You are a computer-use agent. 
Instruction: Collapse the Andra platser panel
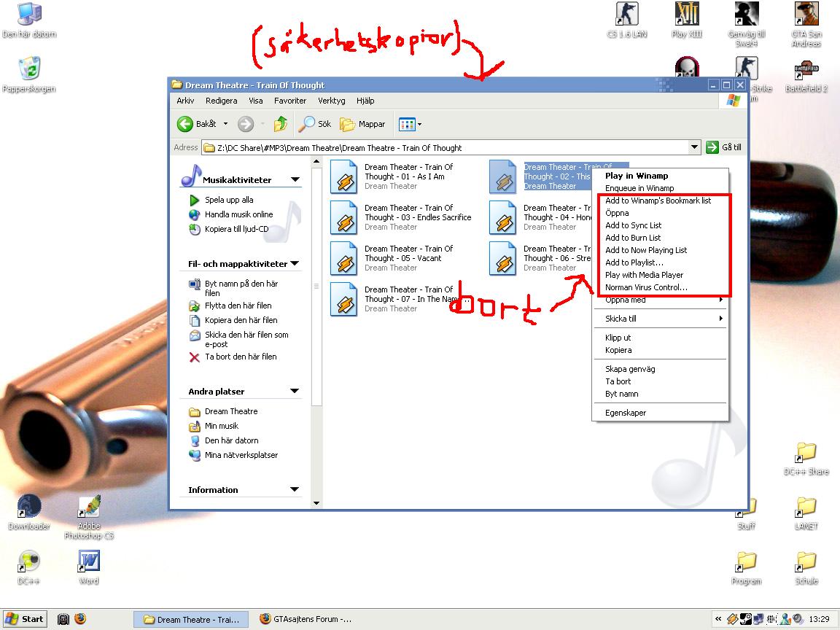(x=295, y=391)
